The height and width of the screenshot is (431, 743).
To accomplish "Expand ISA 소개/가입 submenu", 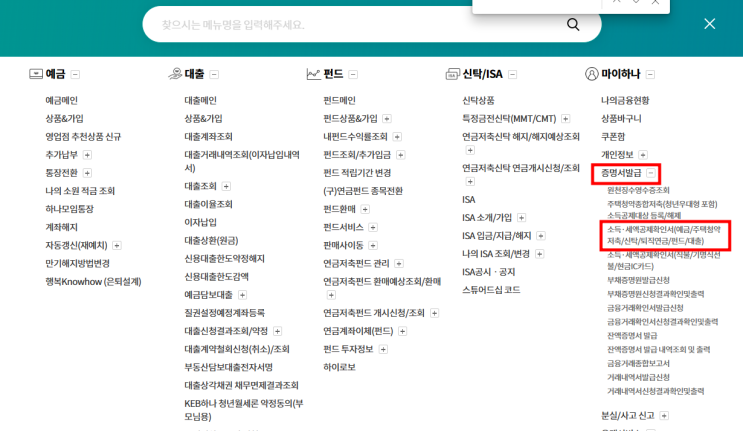I will coord(521,218).
